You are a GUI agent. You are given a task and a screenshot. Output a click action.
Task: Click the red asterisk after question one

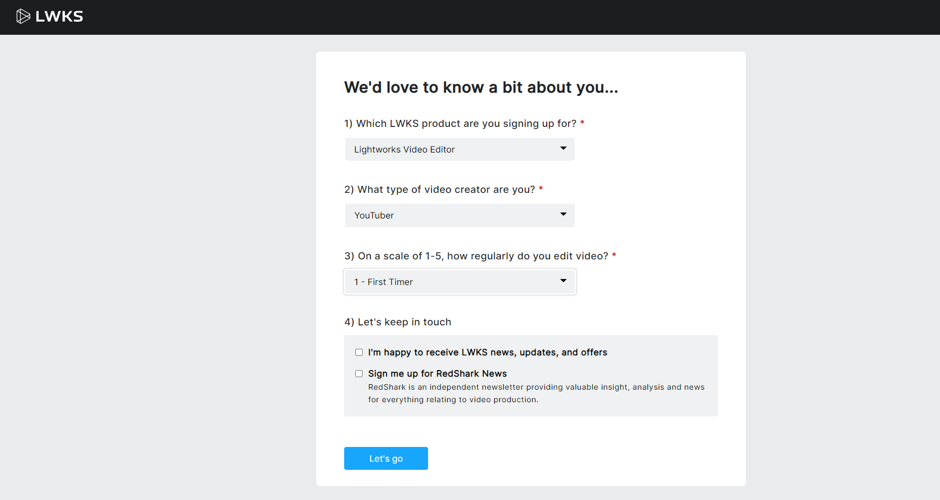click(x=582, y=122)
